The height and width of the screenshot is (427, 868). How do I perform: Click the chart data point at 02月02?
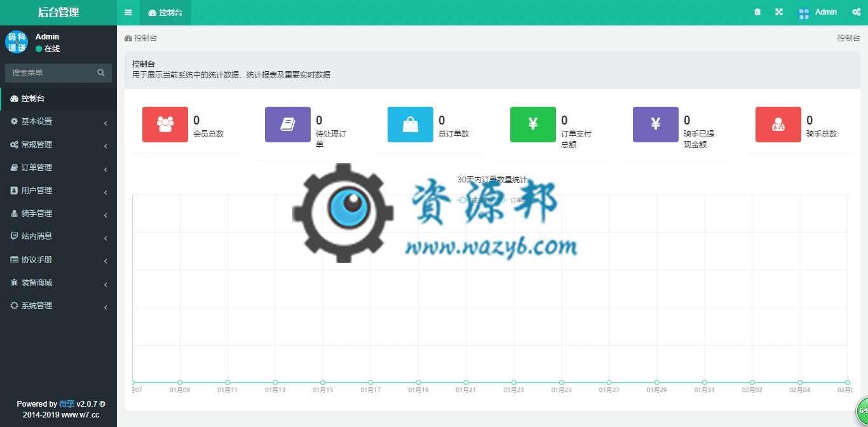752,383
